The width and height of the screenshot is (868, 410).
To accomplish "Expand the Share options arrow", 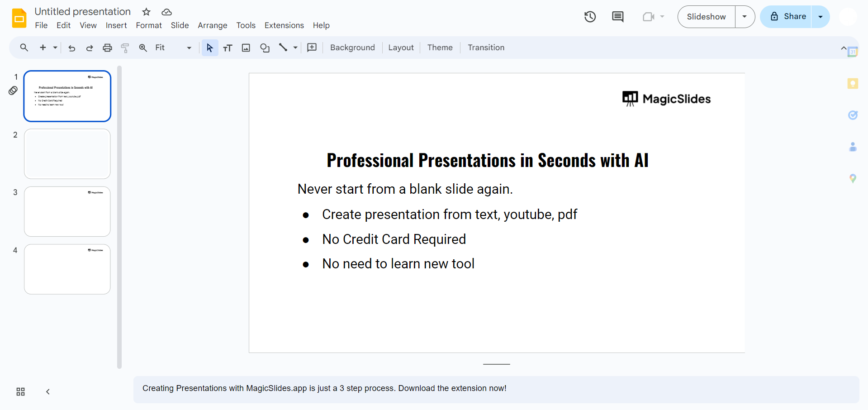I will coord(820,17).
